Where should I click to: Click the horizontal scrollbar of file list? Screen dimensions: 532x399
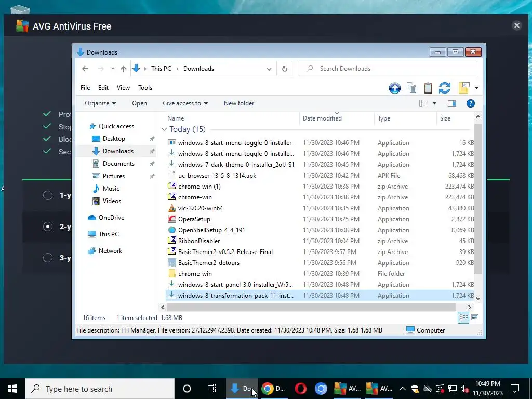coord(311,307)
